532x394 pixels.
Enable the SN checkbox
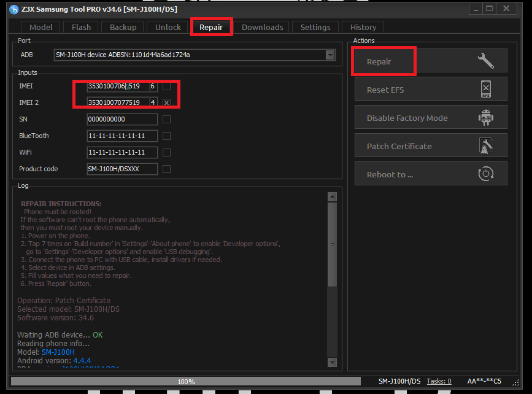[166, 119]
